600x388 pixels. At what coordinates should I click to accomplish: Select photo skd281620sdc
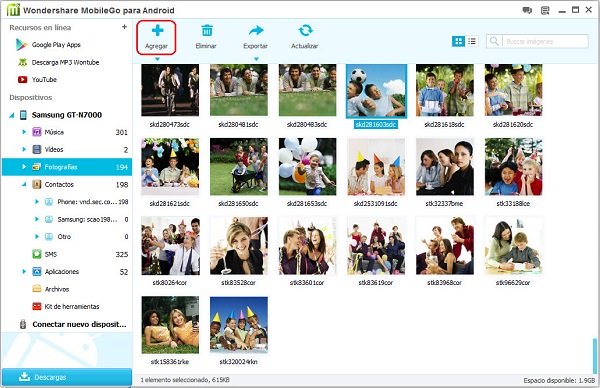pos(513,90)
